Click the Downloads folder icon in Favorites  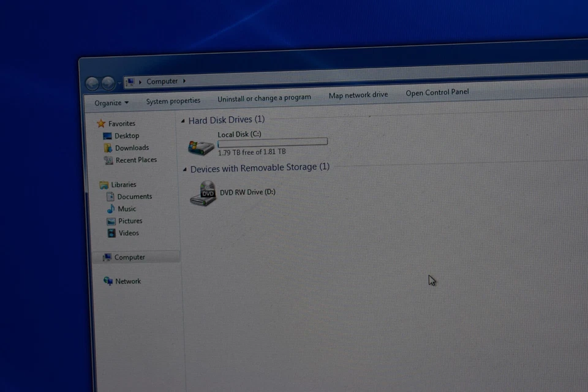point(108,148)
